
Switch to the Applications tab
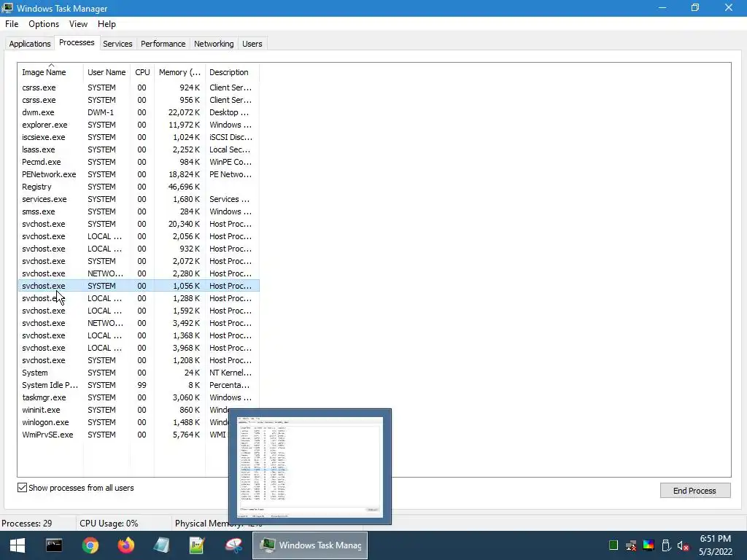(x=29, y=44)
